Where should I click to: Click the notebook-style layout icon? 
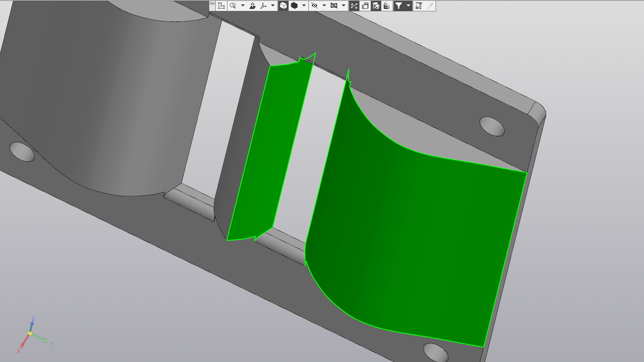point(365,6)
